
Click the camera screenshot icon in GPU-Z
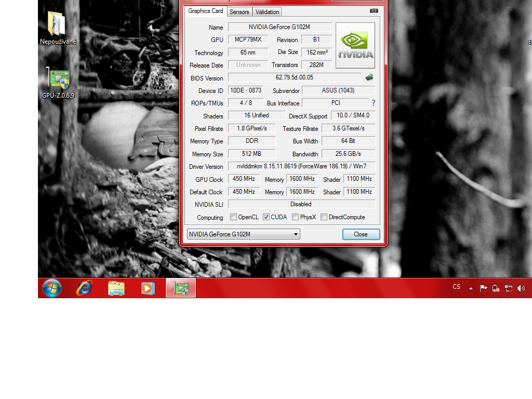pyautogui.click(x=374, y=11)
